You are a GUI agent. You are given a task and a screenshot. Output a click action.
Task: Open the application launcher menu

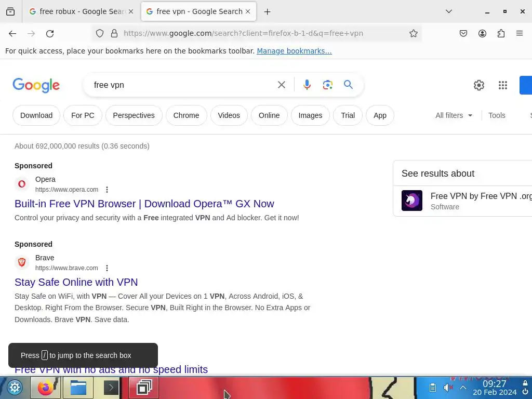(15, 388)
